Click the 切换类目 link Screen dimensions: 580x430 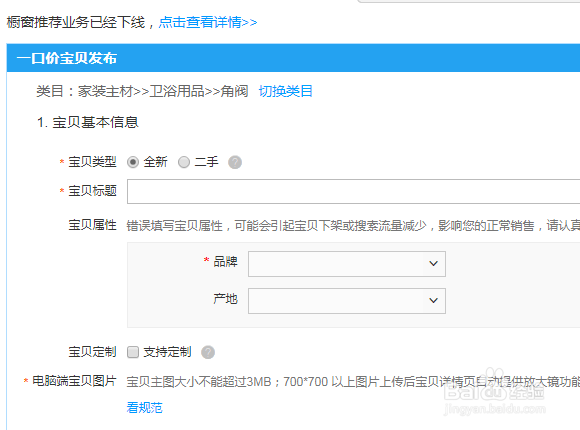coord(286,91)
